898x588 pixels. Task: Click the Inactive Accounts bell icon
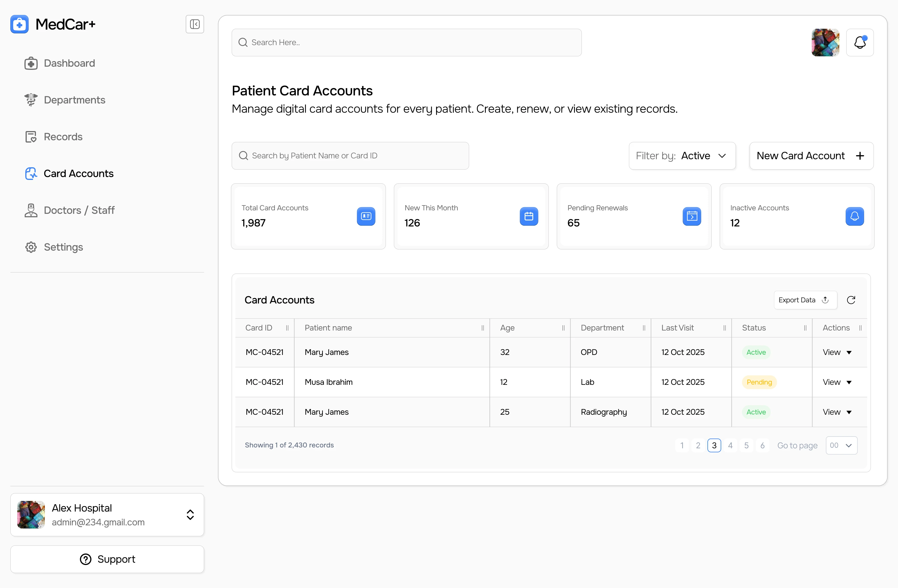[x=854, y=216]
